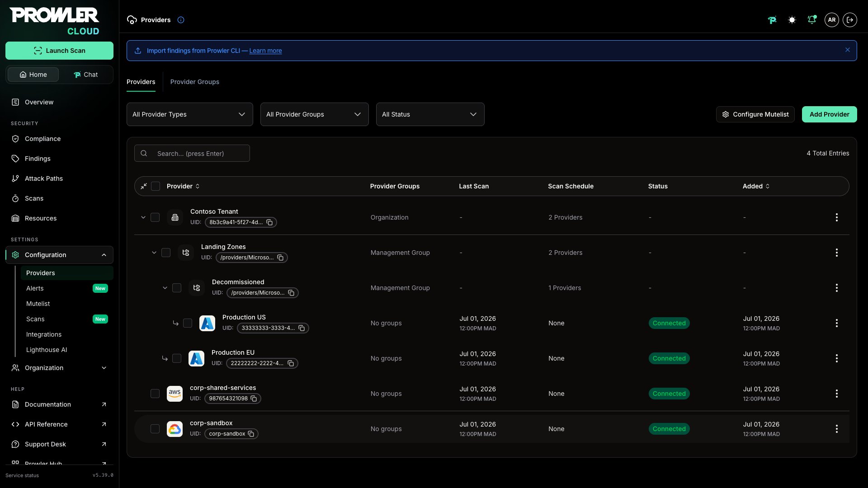This screenshot has height=488, width=868.
Task: Copy Landing Zones UID
Action: coord(280,258)
